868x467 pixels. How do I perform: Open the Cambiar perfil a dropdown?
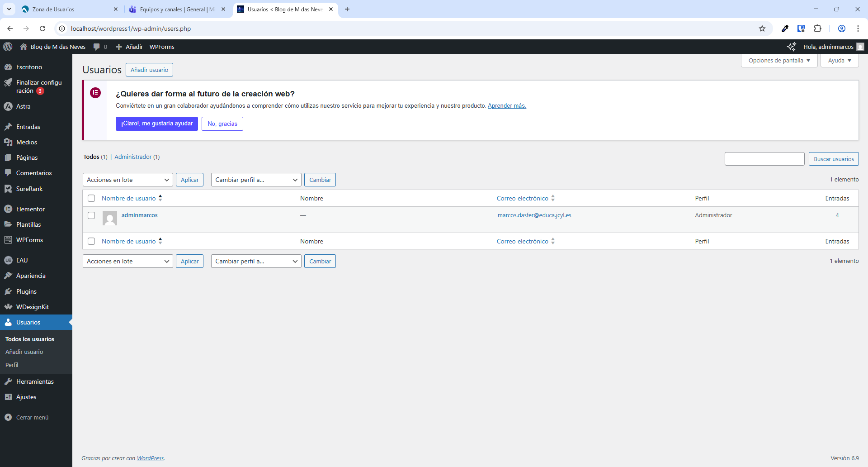[x=256, y=179]
